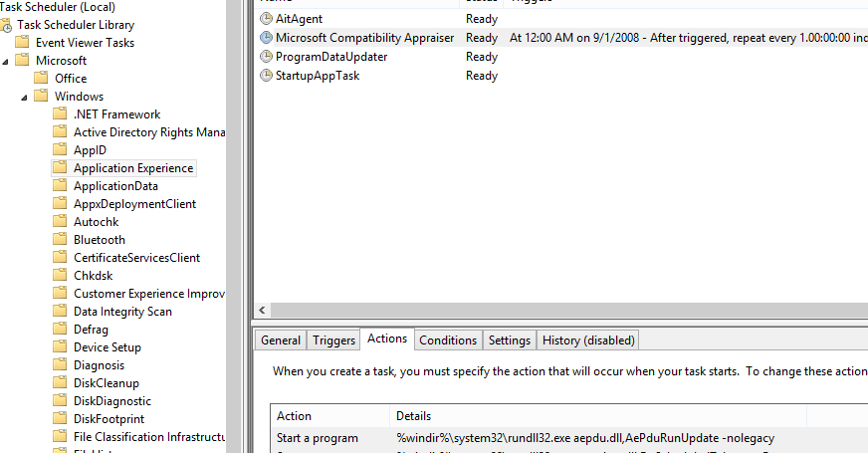
Task: Switch to the Triggers tab
Action: (333, 340)
